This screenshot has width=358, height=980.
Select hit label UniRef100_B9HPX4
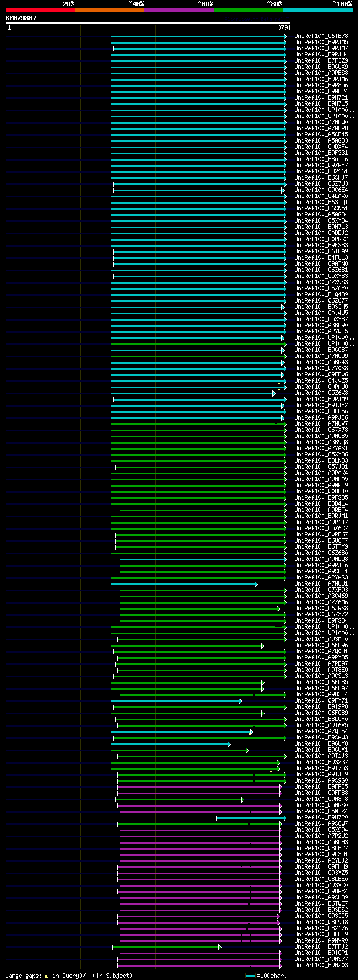(321, 892)
